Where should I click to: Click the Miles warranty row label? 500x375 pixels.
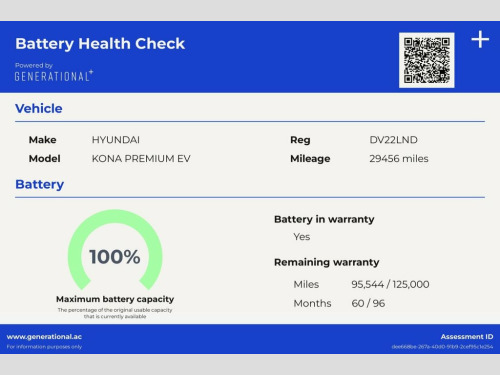click(x=306, y=284)
